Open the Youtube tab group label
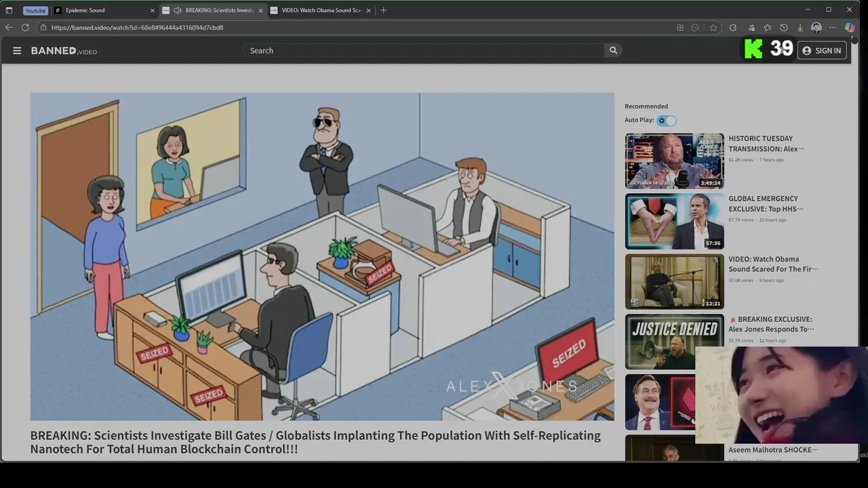 coord(35,10)
